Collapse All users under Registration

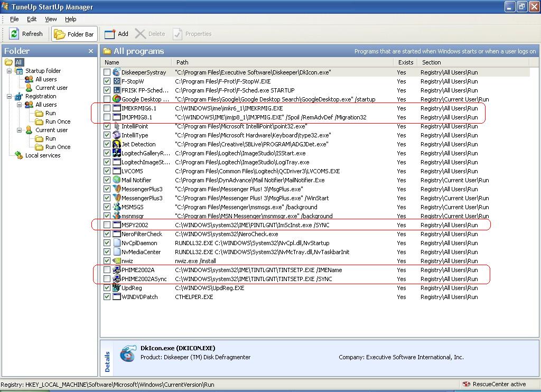(x=20, y=105)
